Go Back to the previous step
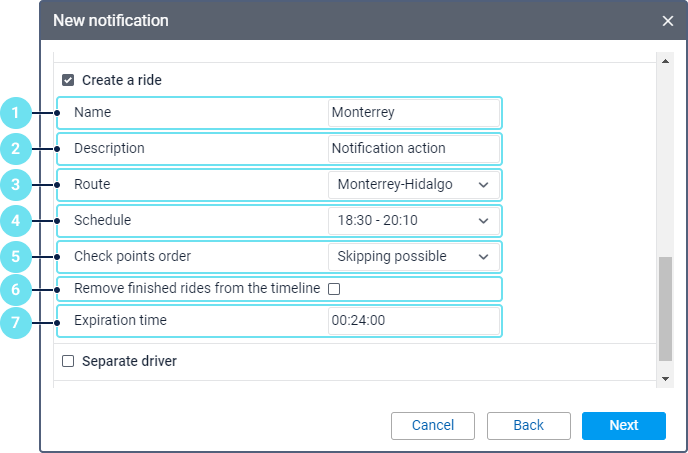688x453 pixels. click(x=528, y=426)
